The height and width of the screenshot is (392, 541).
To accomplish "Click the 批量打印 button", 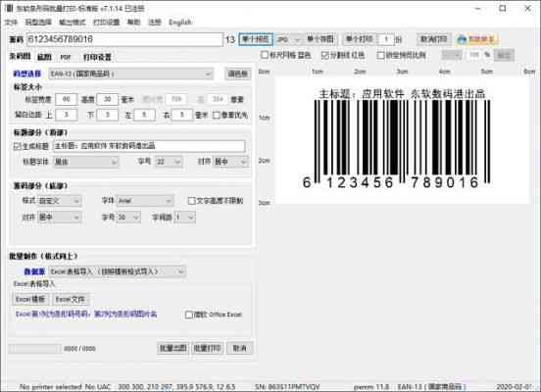I will [x=208, y=348].
